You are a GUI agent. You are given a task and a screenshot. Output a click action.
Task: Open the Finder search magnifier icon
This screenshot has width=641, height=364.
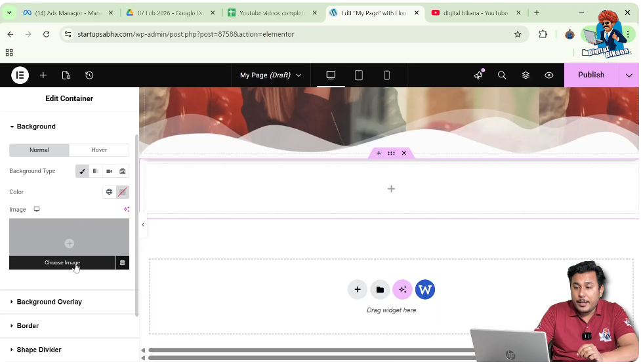(x=502, y=75)
